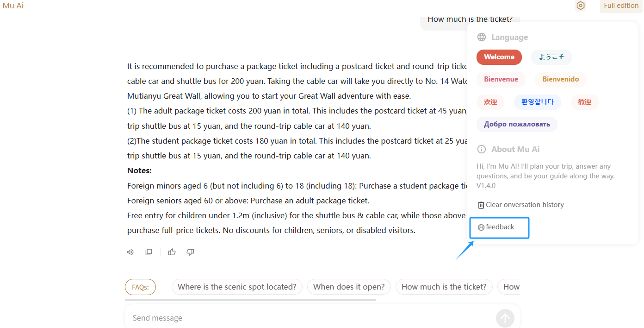Copy the answer with the copy icon
This screenshot has height=328, width=644.
coord(149,252)
